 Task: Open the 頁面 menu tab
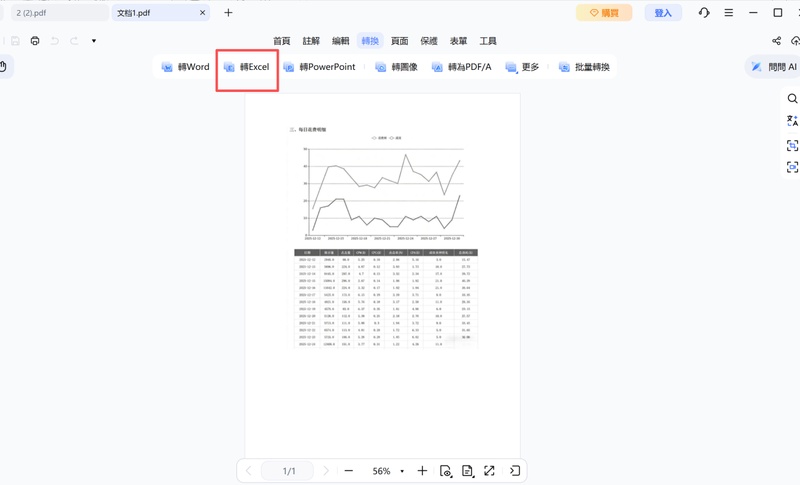point(399,41)
